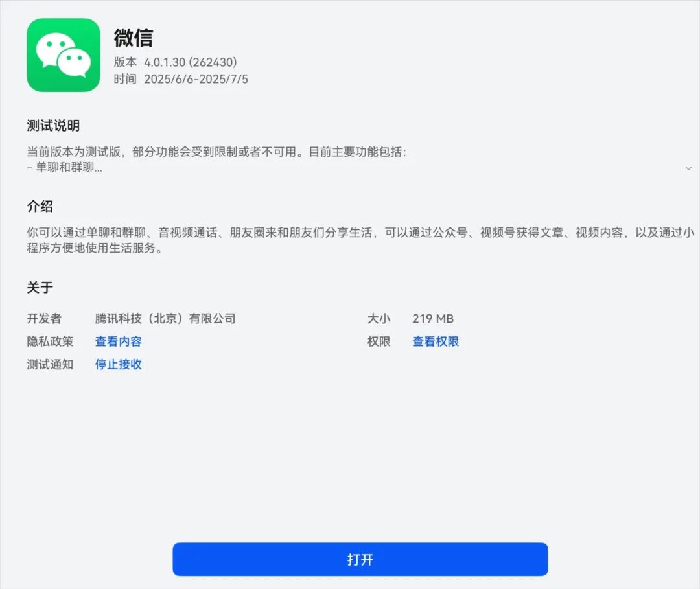
Task: Click 停止接收 to stop test notifications
Action: [x=119, y=364]
